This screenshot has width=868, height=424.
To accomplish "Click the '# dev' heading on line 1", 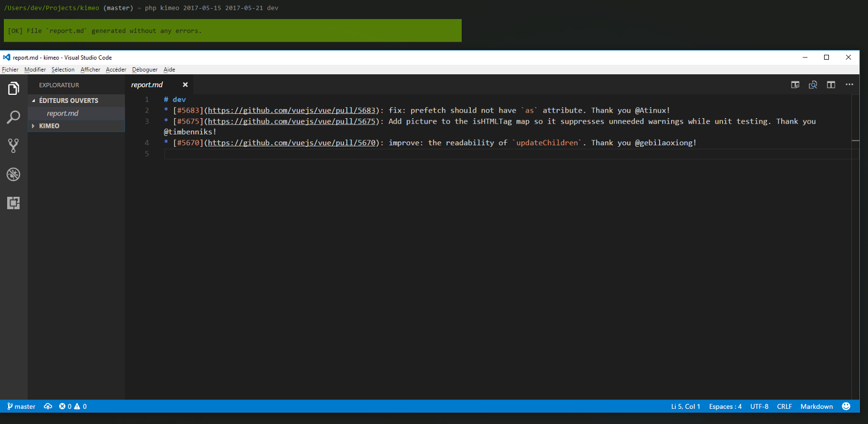I will 175,100.
